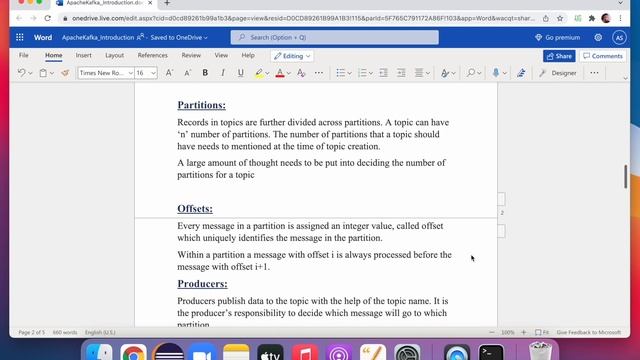Click the paragraph alignment icon
This screenshot has height=360, width=640.
point(419,73)
